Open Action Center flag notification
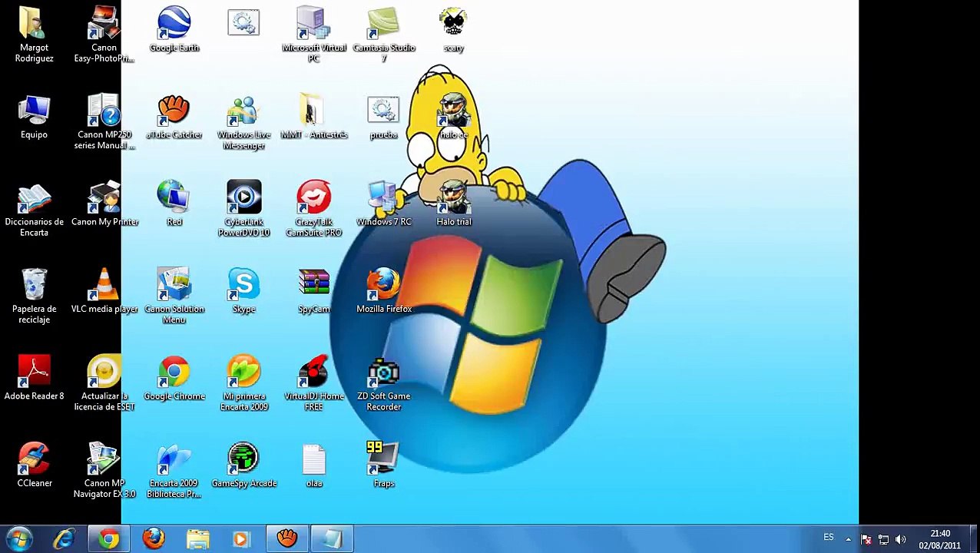 [x=866, y=539]
